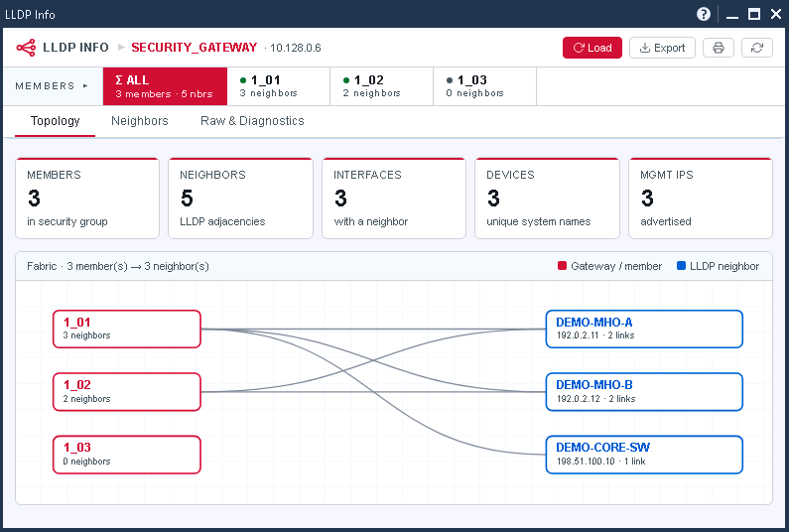Click the LLDP Info share-nodes logo
The image size is (789, 532).
pos(26,48)
